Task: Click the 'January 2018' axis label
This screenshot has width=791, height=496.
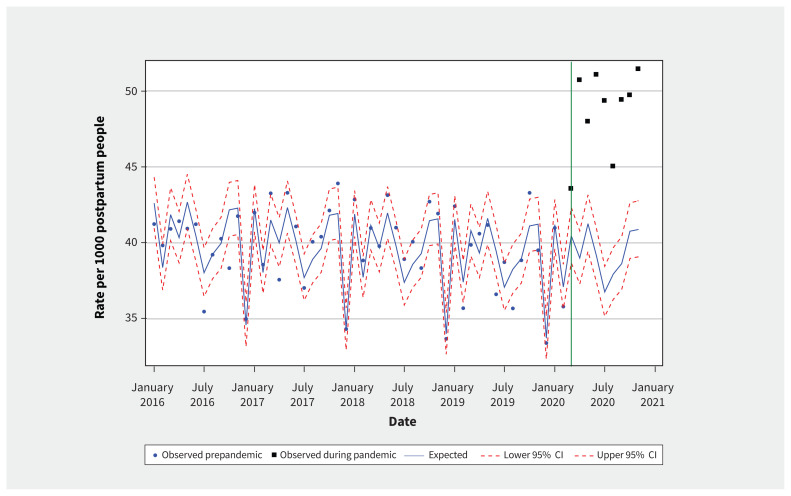Action: click(352, 395)
